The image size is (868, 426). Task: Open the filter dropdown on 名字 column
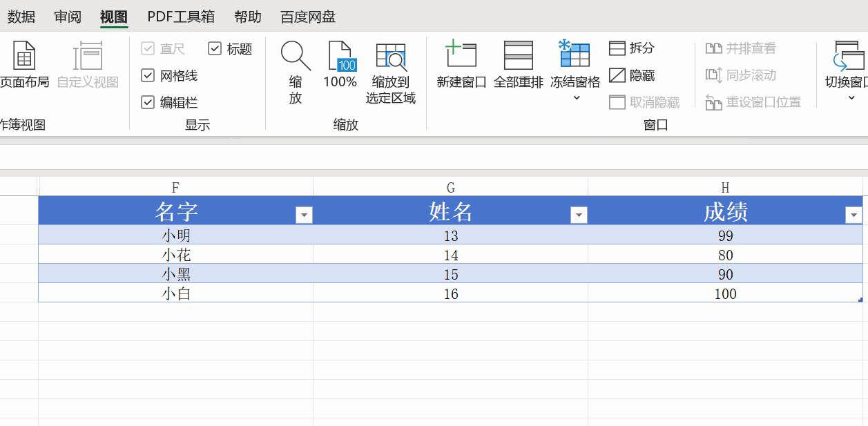304,215
